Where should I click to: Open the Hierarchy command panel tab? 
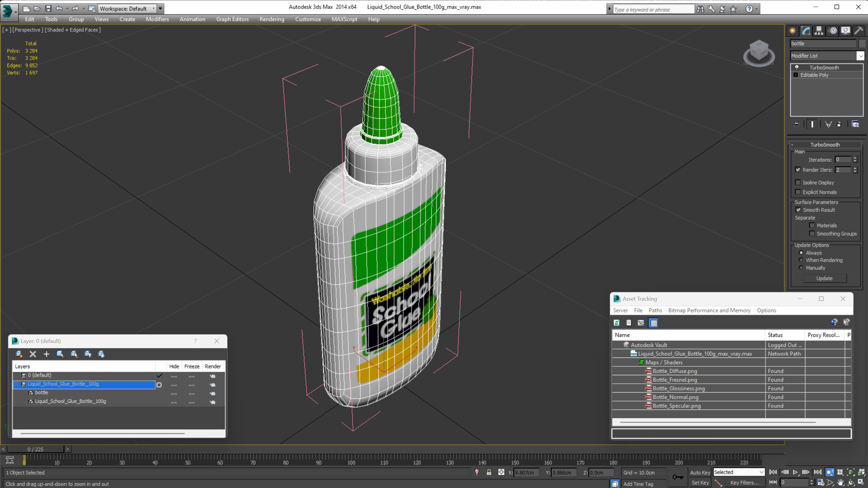tap(818, 31)
